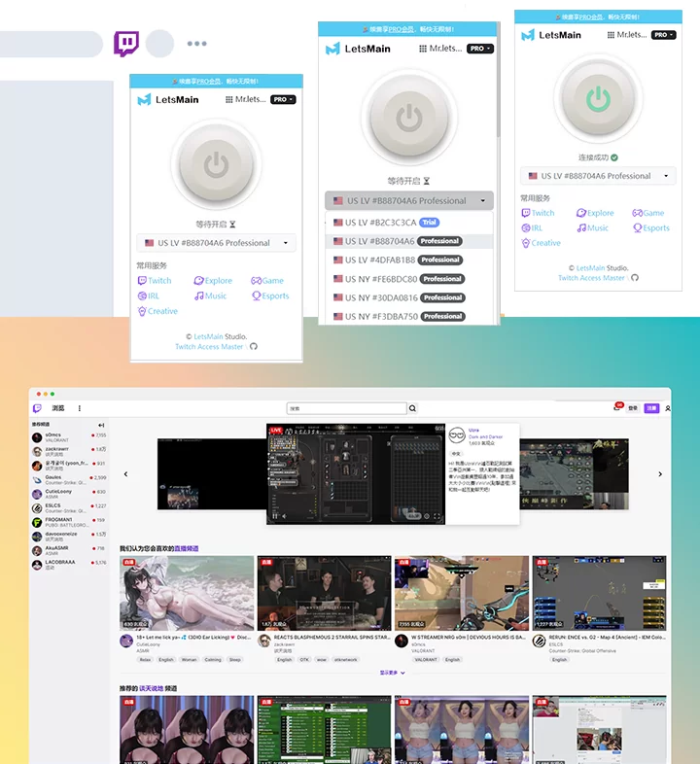Open the Esports service in the connected right popup
The height and width of the screenshot is (764, 700).
pos(651,228)
